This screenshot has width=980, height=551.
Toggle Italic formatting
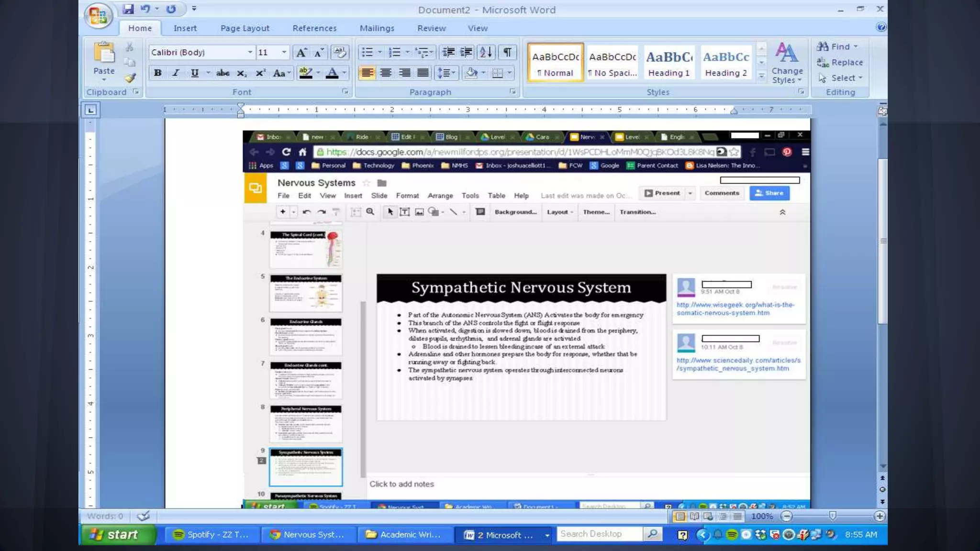point(176,73)
